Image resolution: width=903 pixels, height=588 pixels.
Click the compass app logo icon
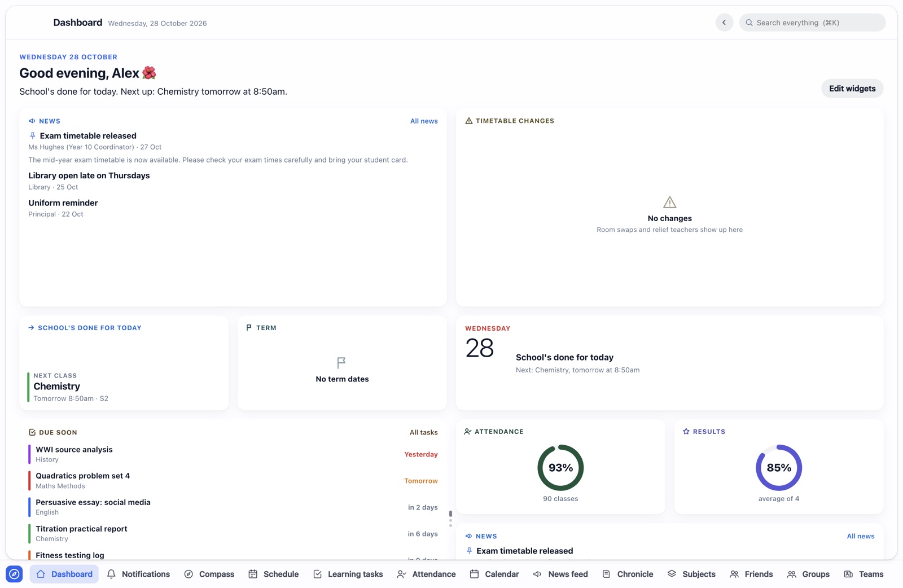14,574
